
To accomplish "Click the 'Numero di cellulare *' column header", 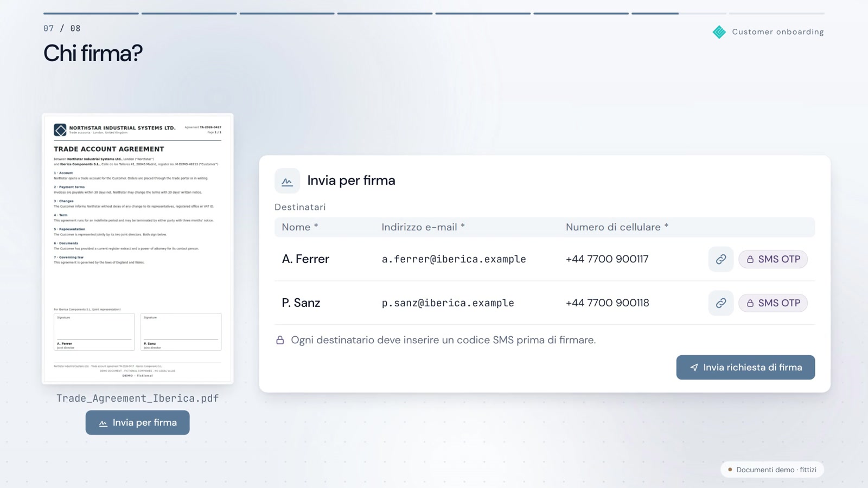I will click(x=617, y=227).
